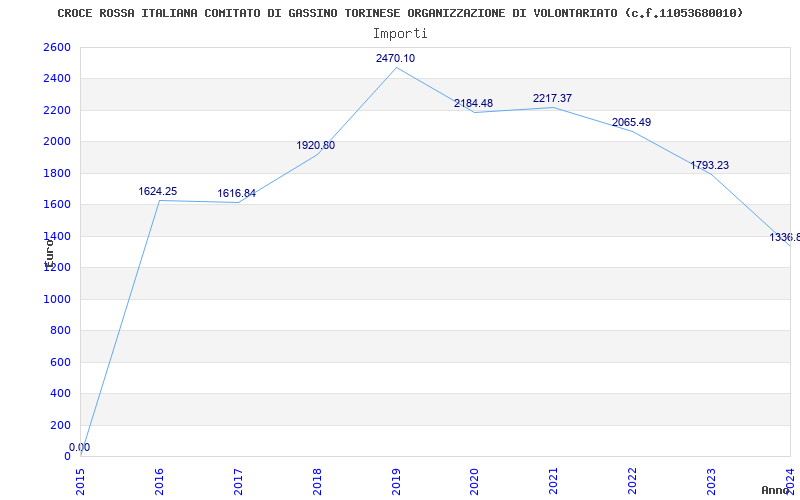Image resolution: width=800 pixels, height=500 pixels.
Task: Select the 1793.23 data label
Action: click(709, 166)
